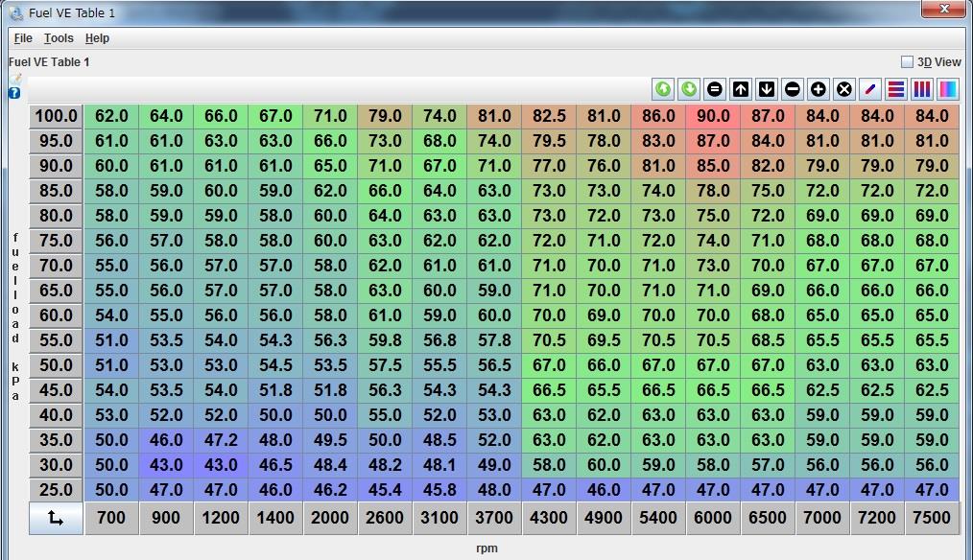The width and height of the screenshot is (973, 560).
Task: Select the 4300 rpm axis bin
Action: pos(549,518)
